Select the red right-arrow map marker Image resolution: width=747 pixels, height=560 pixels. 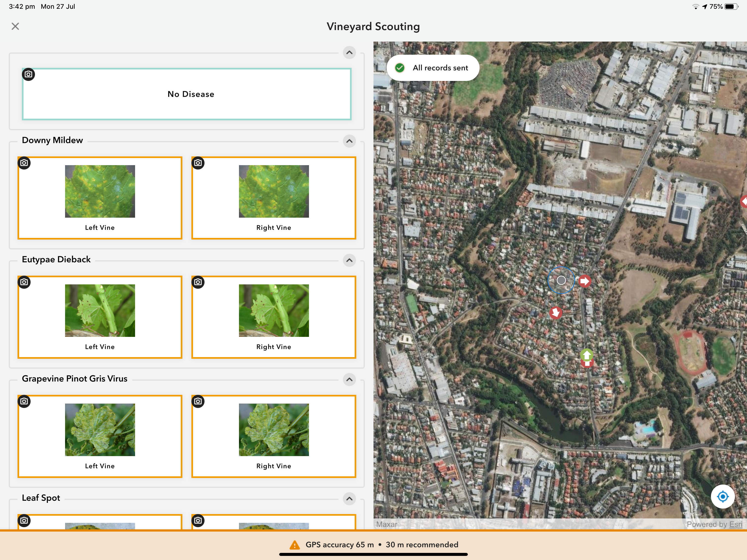[585, 281]
